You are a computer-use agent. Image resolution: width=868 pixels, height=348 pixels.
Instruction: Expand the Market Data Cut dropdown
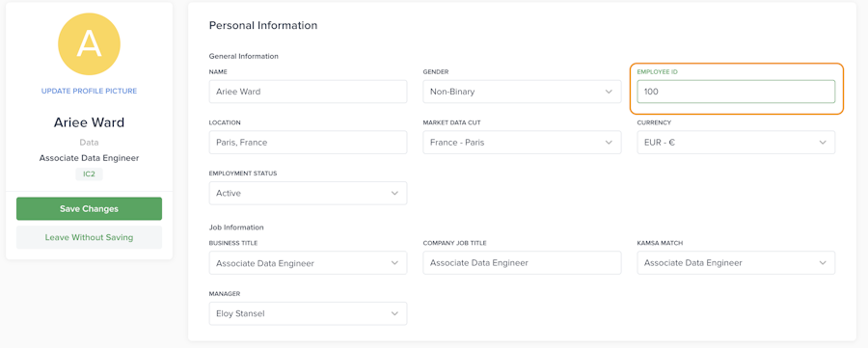coord(522,143)
